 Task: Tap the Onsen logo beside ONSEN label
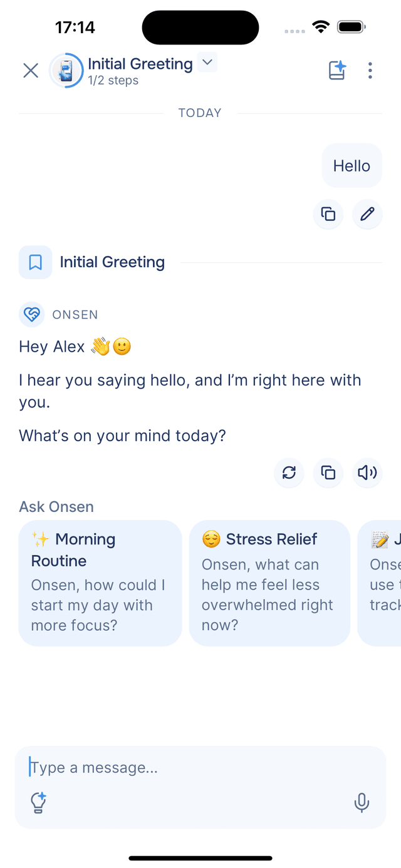tap(32, 314)
